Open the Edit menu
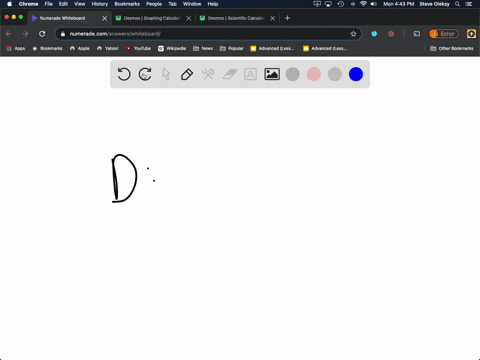This screenshot has width=480, height=360. [x=63, y=4]
